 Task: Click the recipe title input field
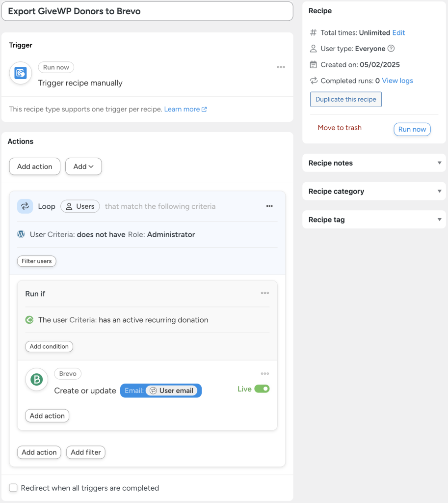coord(147,11)
